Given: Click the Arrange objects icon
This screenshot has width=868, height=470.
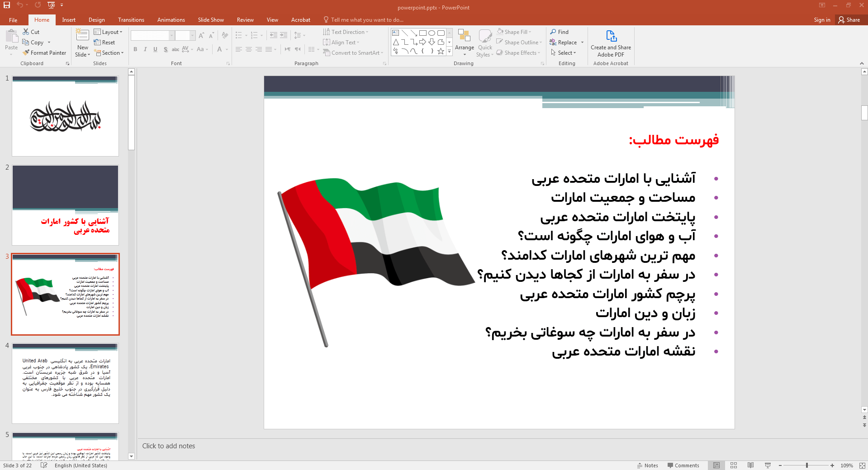Looking at the screenshot, I should coord(464,36).
